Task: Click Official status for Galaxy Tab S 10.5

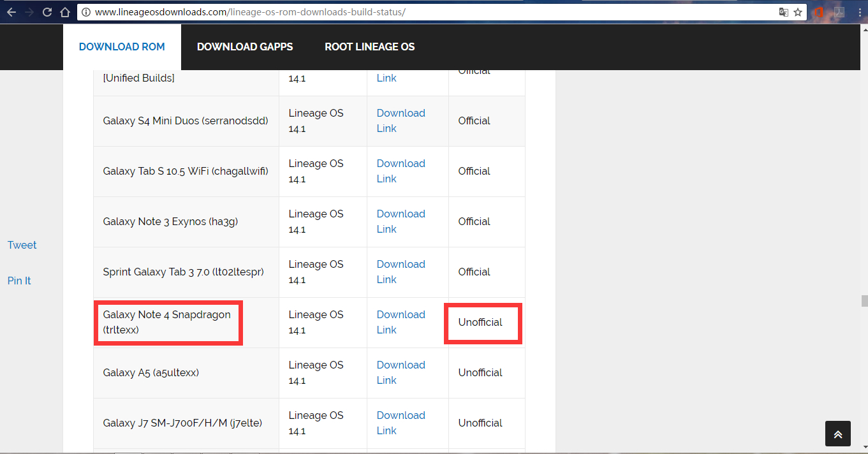Action: 474,171
